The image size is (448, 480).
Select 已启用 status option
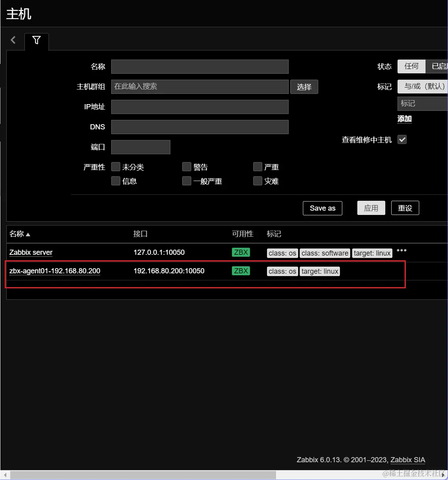click(437, 66)
